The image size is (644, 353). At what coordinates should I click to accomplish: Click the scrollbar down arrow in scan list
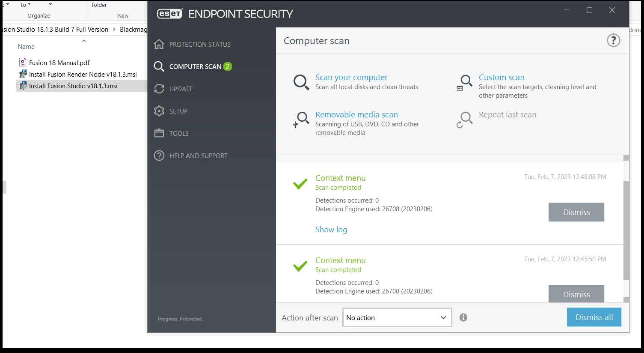626,300
